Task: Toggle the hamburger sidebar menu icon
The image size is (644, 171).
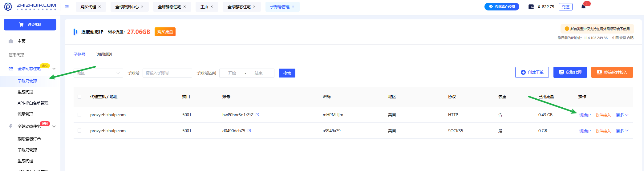Action: (x=67, y=7)
